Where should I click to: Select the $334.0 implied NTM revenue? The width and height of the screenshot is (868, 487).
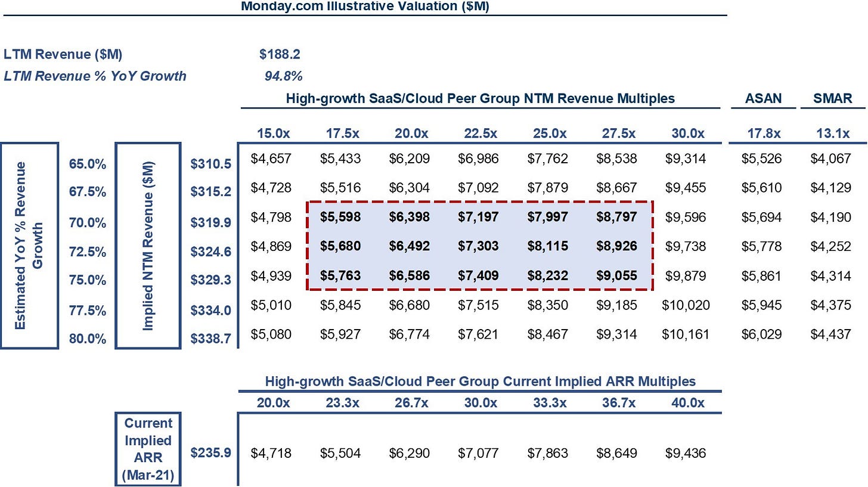tap(211, 311)
